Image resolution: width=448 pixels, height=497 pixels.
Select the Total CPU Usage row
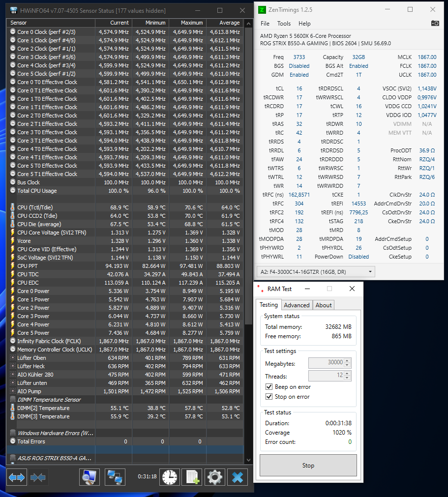tap(125, 191)
